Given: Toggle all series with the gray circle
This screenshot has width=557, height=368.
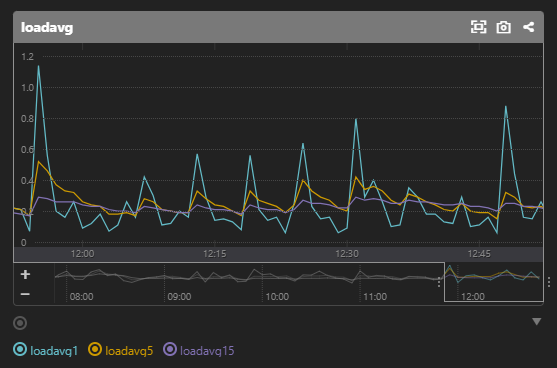Looking at the screenshot, I should [x=20, y=323].
